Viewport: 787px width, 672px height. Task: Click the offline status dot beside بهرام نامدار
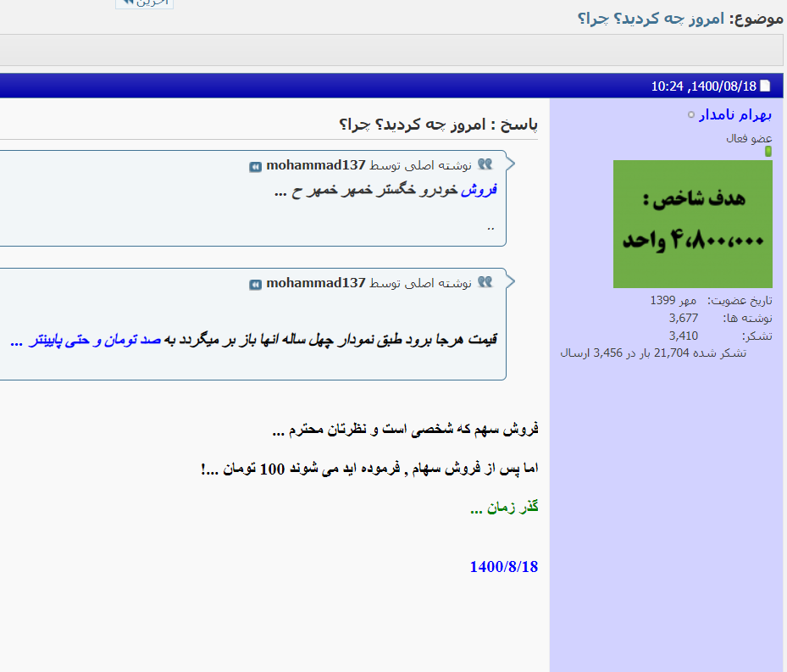[691, 115]
